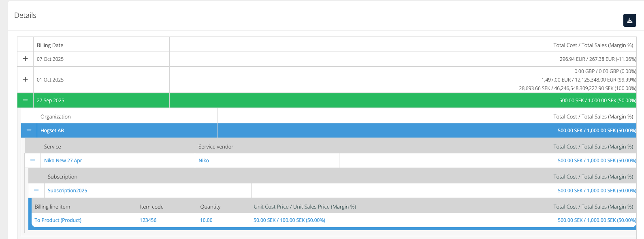The height and width of the screenshot is (239, 644).
Task: Collapse the Niko New 27 Apr service
Action: (x=32, y=160)
